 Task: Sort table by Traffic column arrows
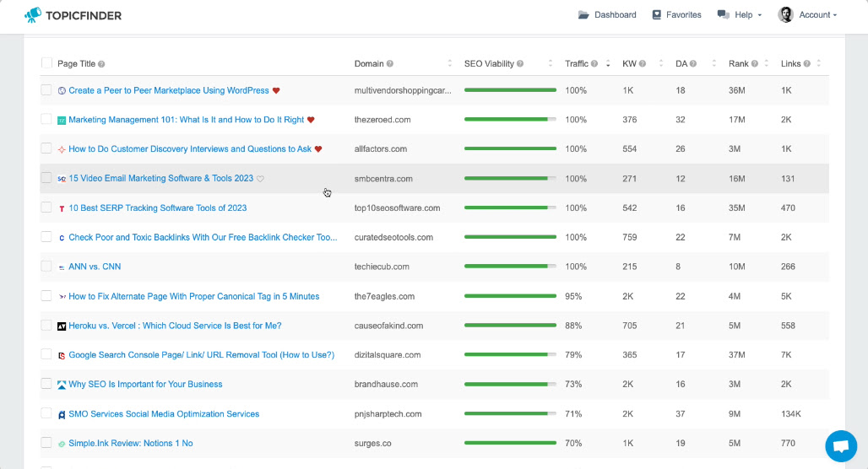coord(608,63)
